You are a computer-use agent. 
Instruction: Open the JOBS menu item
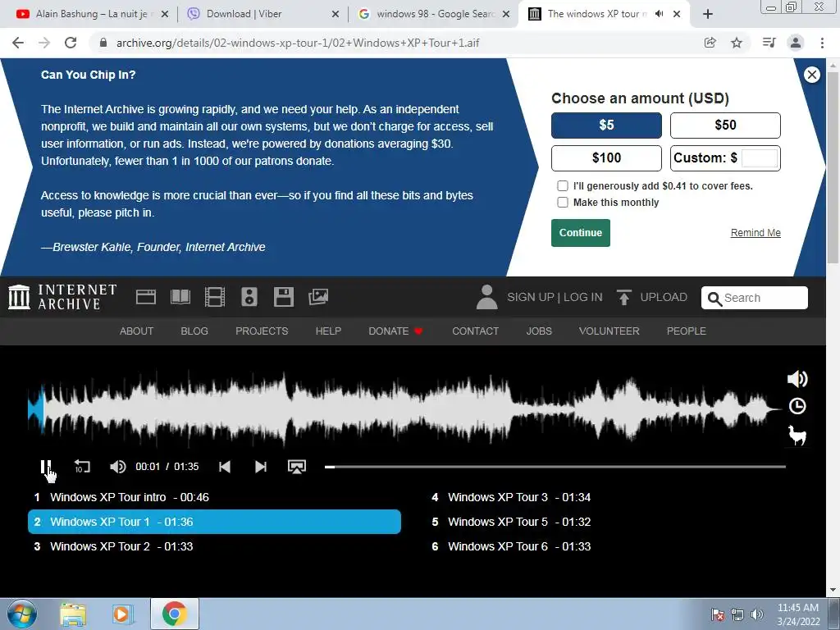point(539,331)
